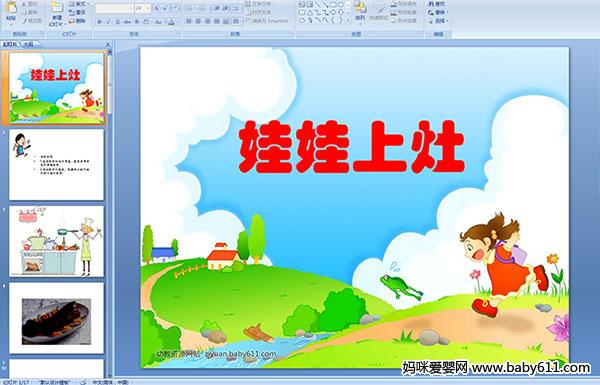This screenshot has width=600, height=385.
Task: Select the chef kitchen slide thumbnail
Action: (57, 241)
